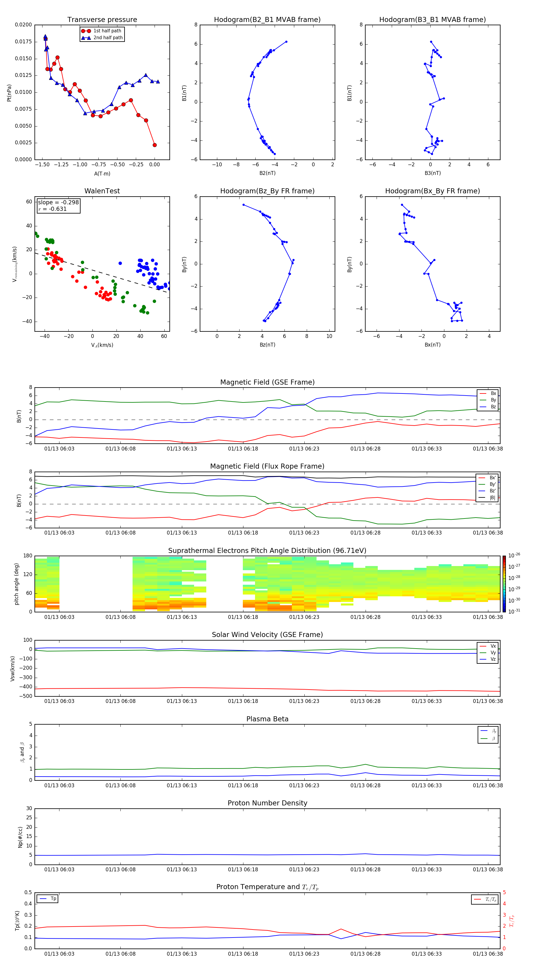Image resolution: width=535 pixels, height=980 pixels.
Task: Click the dashed fit line in WalenTest
Action: [102, 273]
